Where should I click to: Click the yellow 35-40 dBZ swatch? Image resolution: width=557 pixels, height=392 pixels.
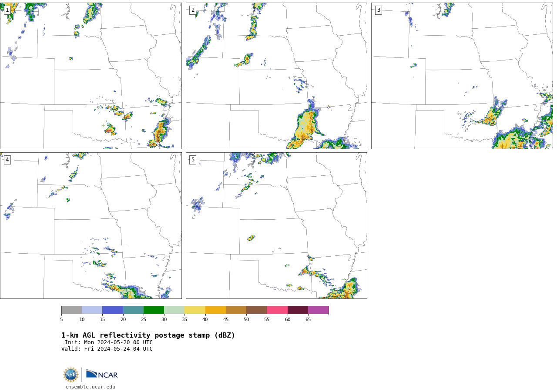tap(195, 310)
